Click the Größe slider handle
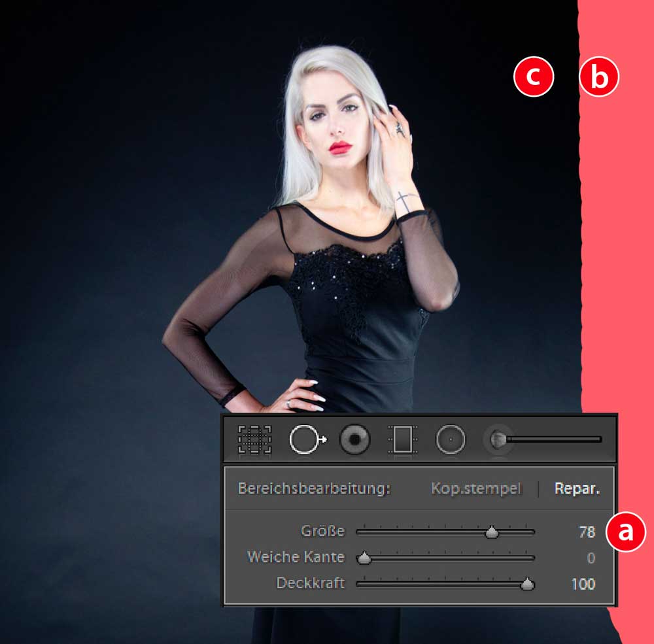 (492, 532)
